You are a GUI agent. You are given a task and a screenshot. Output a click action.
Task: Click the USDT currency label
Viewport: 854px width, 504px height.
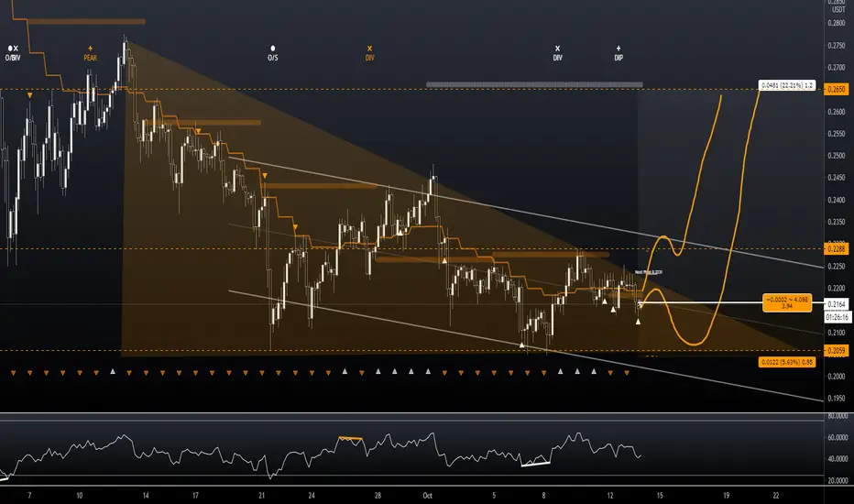838,10
